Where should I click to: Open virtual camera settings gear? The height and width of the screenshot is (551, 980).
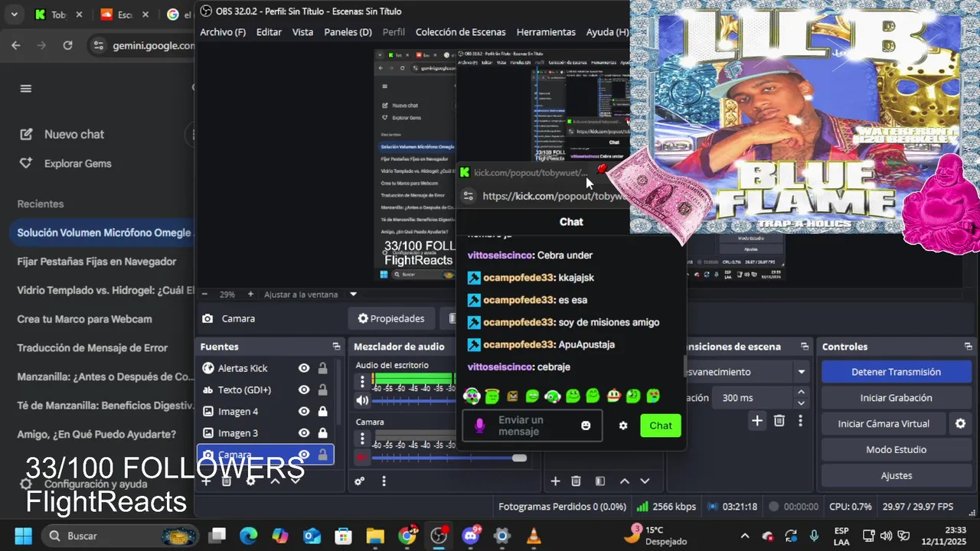pyautogui.click(x=960, y=423)
